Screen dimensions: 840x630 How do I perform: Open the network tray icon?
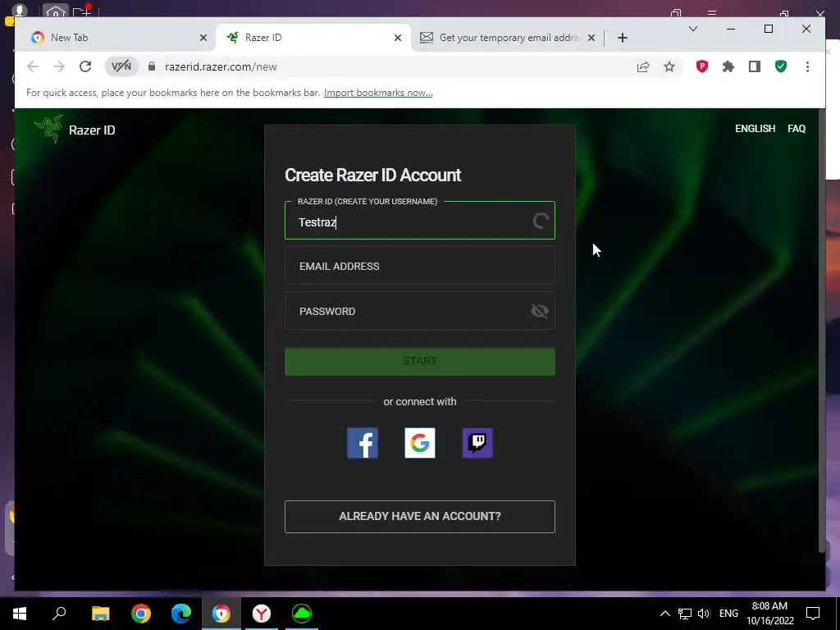click(685, 614)
